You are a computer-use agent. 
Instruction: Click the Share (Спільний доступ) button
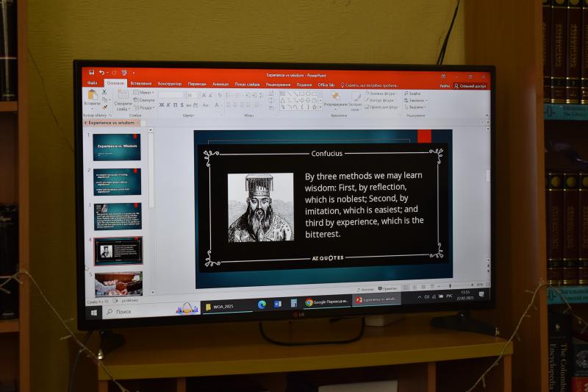click(470, 86)
